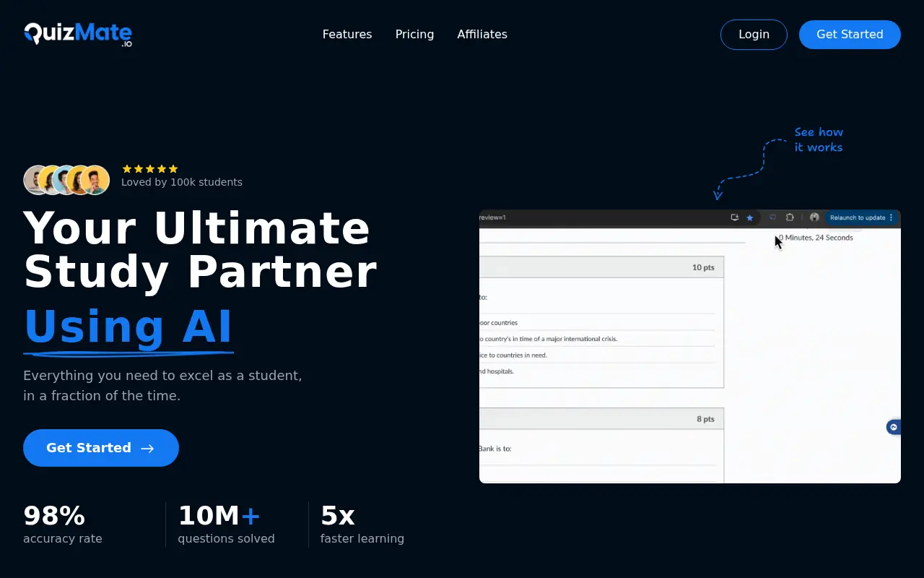
Task: Click the blue floating chat bubble icon
Action: point(894,427)
